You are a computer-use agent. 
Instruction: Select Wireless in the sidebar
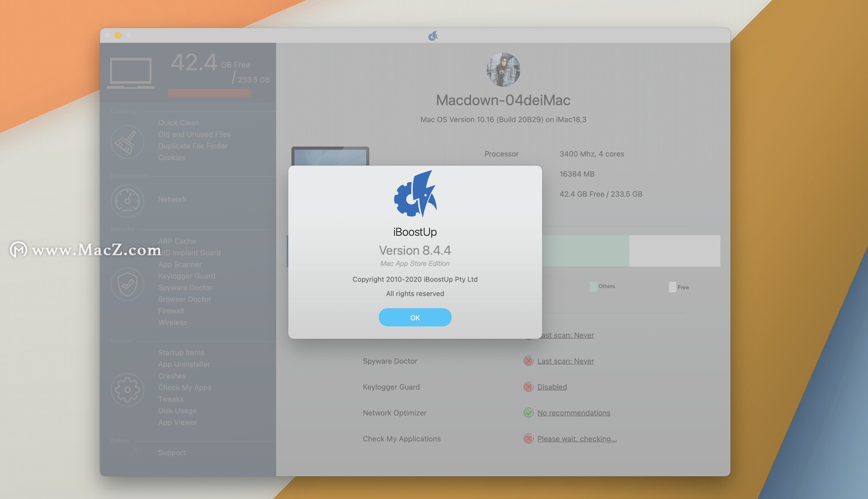172,323
